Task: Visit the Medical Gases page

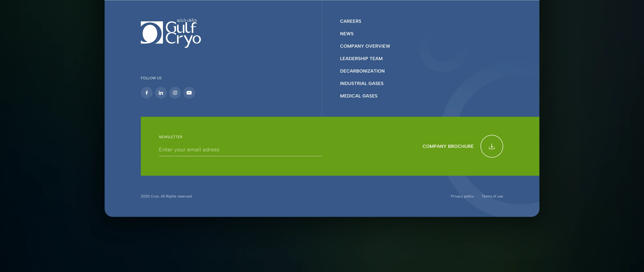Action: (358, 96)
